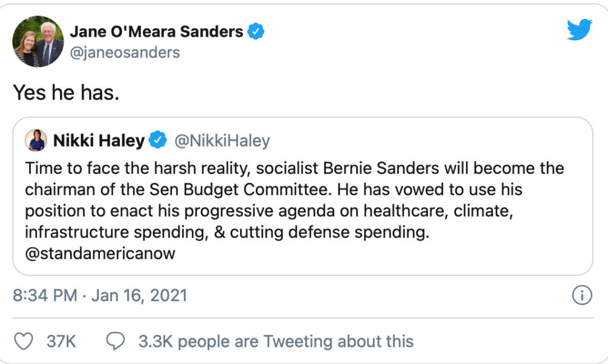Image resolution: width=608 pixels, height=364 pixels.
Task: Click Nikki Haley's verified badge
Action: click(157, 141)
